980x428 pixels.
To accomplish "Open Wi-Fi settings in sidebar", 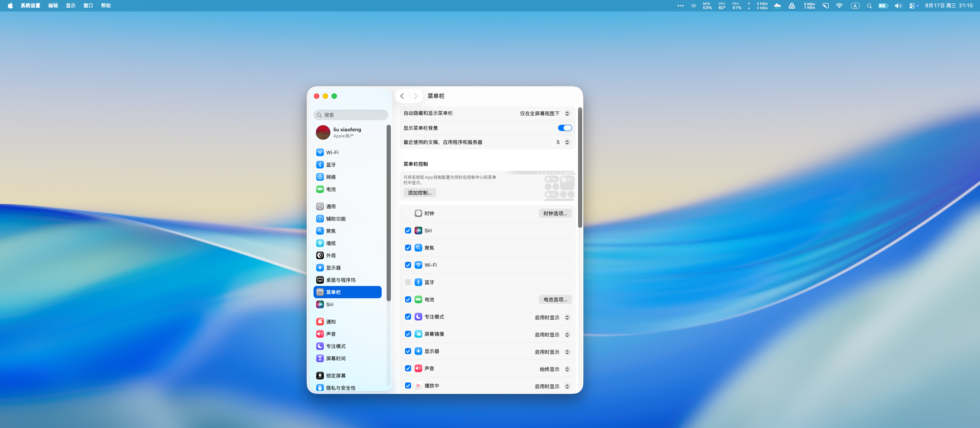I will tap(332, 152).
